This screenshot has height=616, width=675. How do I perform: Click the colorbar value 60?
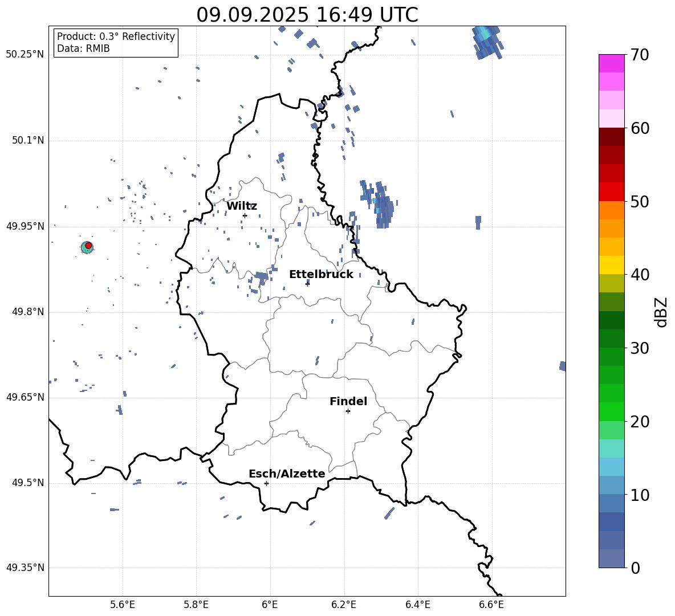point(640,128)
